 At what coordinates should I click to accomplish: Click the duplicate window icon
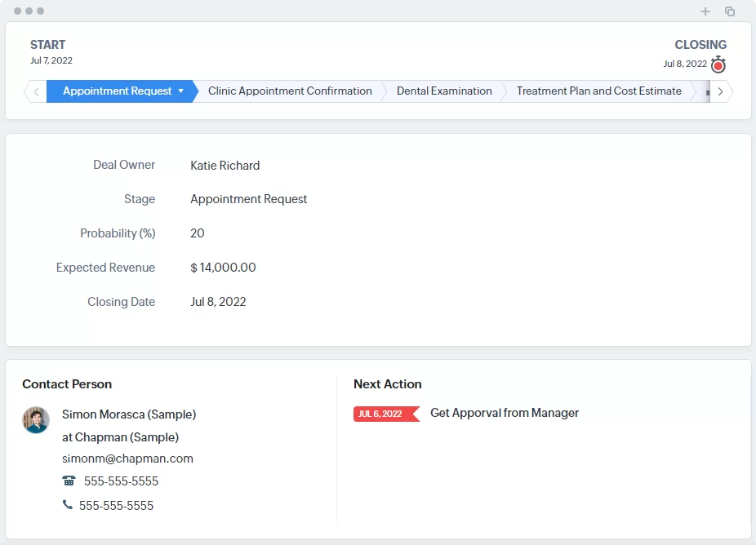coord(730,11)
